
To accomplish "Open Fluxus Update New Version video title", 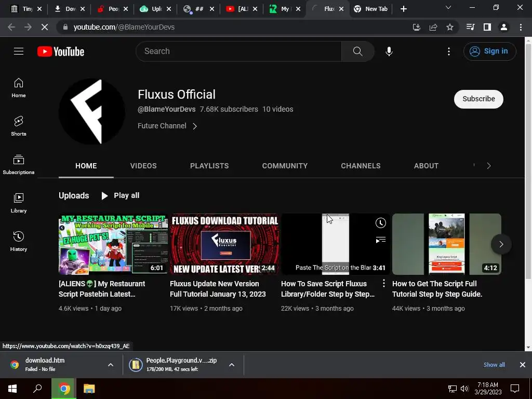I will (218, 289).
